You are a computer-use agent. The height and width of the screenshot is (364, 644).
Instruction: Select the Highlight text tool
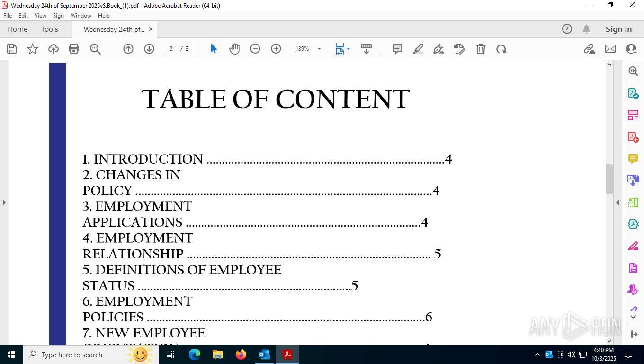418,49
